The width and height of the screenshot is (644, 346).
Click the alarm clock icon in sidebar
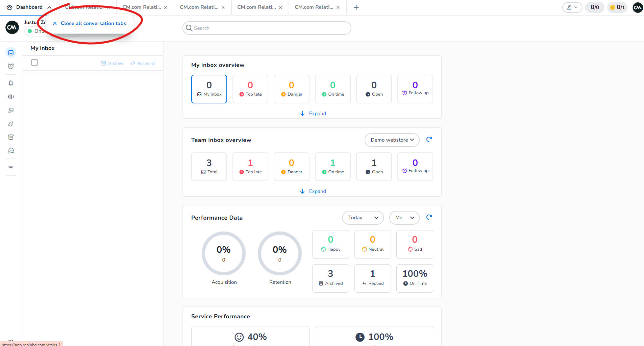pos(11,66)
